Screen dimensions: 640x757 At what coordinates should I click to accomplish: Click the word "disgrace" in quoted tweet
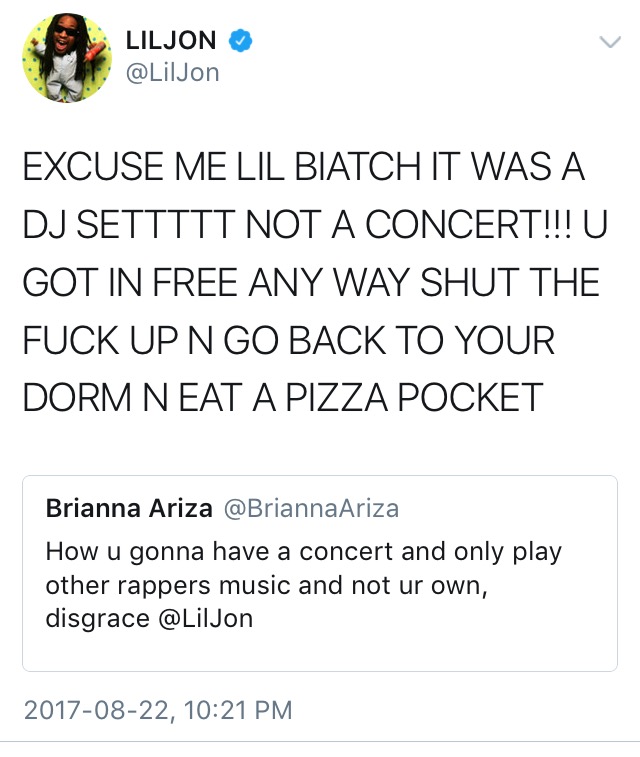[95, 619]
